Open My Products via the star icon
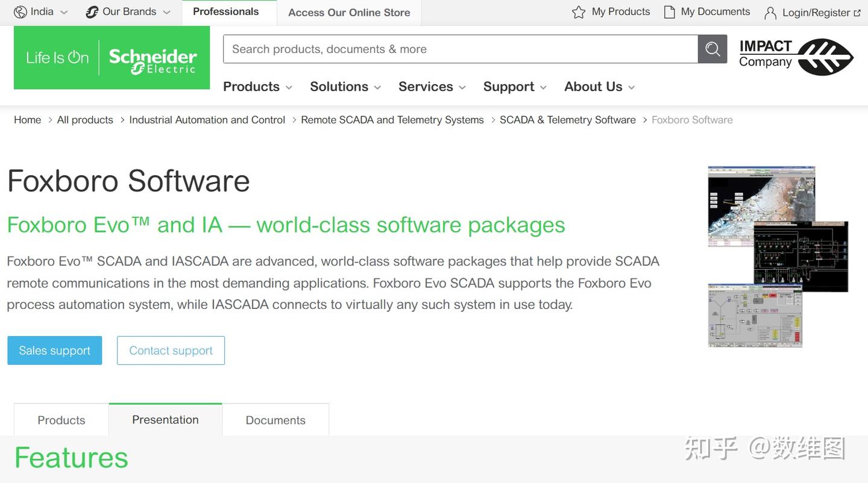 click(x=579, y=12)
